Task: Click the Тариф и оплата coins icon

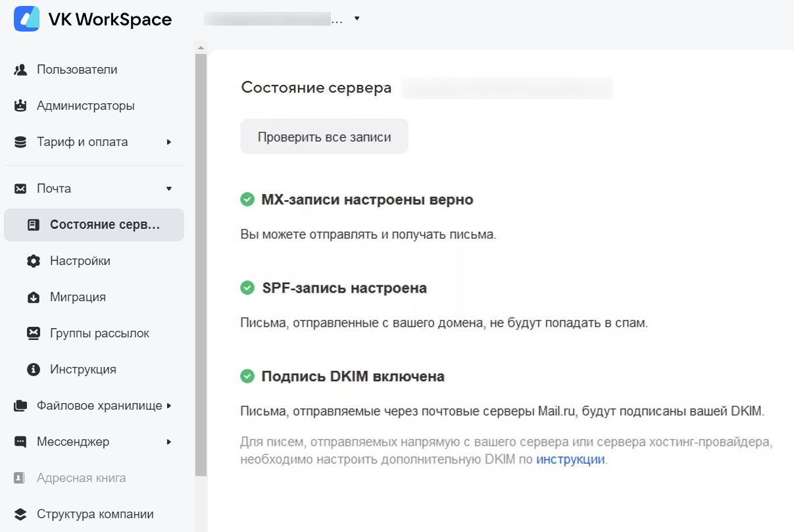Action: click(x=20, y=142)
